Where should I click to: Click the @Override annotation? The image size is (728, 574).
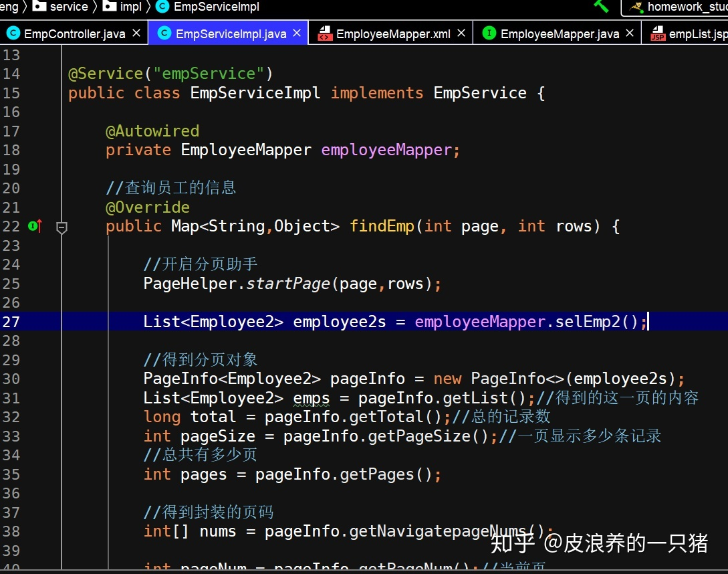click(x=148, y=207)
